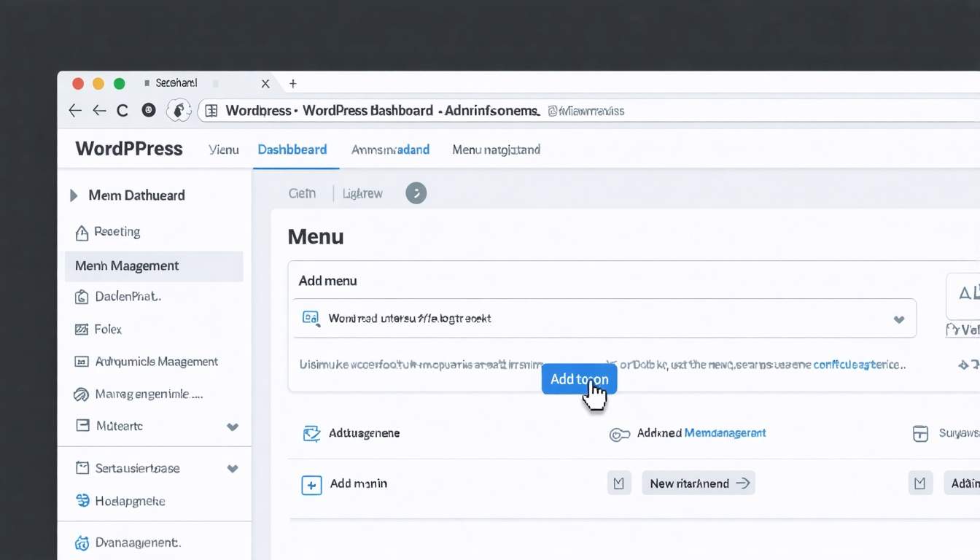Click the Adtuagenene row icon
The height and width of the screenshot is (560, 980).
[x=311, y=434]
